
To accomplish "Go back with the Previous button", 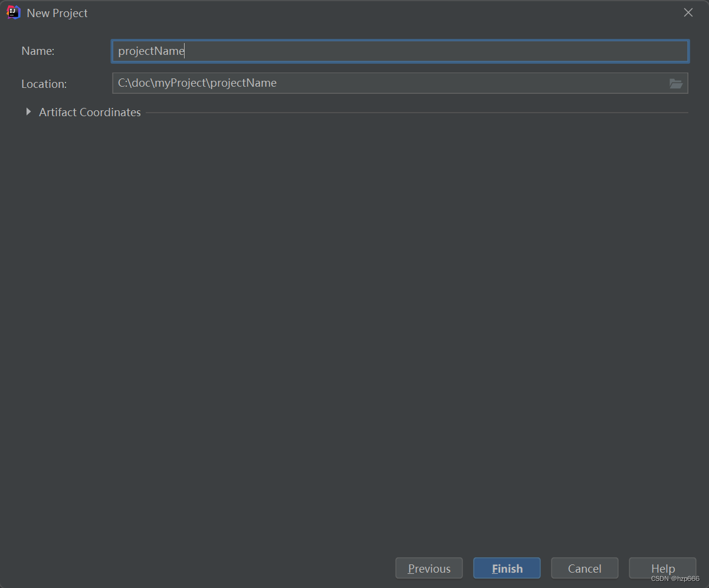I will (429, 569).
